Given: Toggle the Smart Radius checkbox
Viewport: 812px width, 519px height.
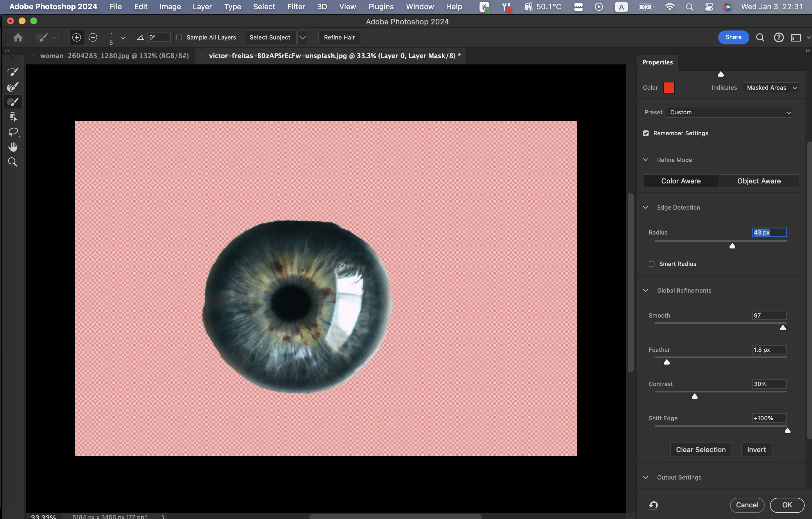Looking at the screenshot, I should pos(651,264).
